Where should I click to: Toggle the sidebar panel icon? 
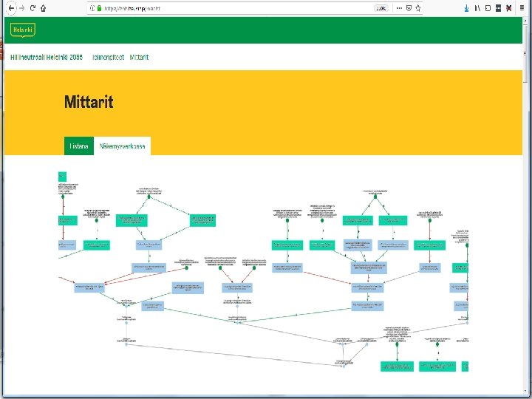[x=488, y=8]
